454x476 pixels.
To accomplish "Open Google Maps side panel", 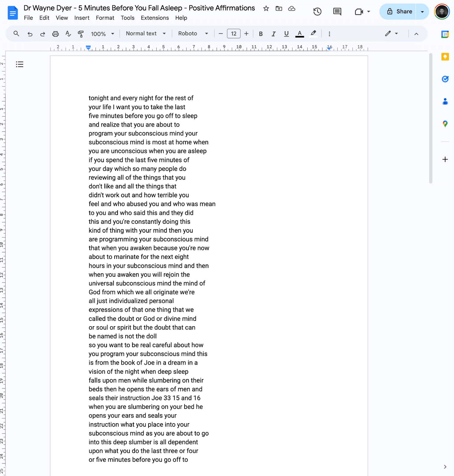I will [445, 124].
